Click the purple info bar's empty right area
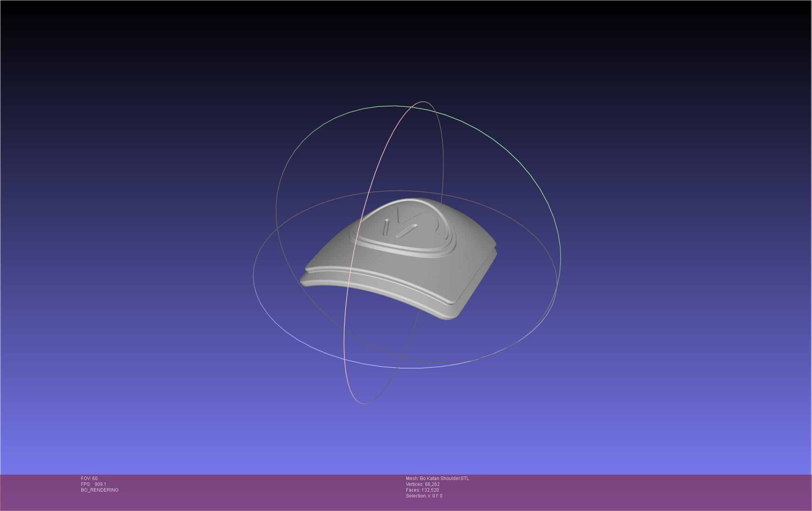This screenshot has height=511, width=812. click(659, 492)
